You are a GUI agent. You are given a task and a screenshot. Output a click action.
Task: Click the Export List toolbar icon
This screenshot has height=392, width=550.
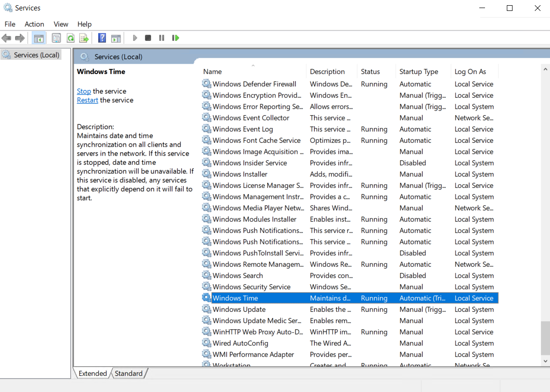(x=84, y=38)
